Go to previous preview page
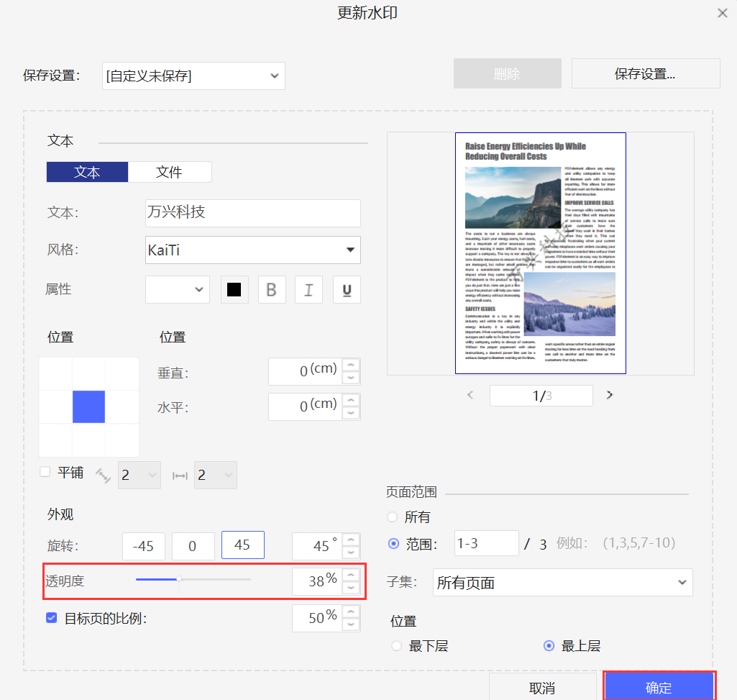This screenshot has width=737, height=700. point(471,395)
